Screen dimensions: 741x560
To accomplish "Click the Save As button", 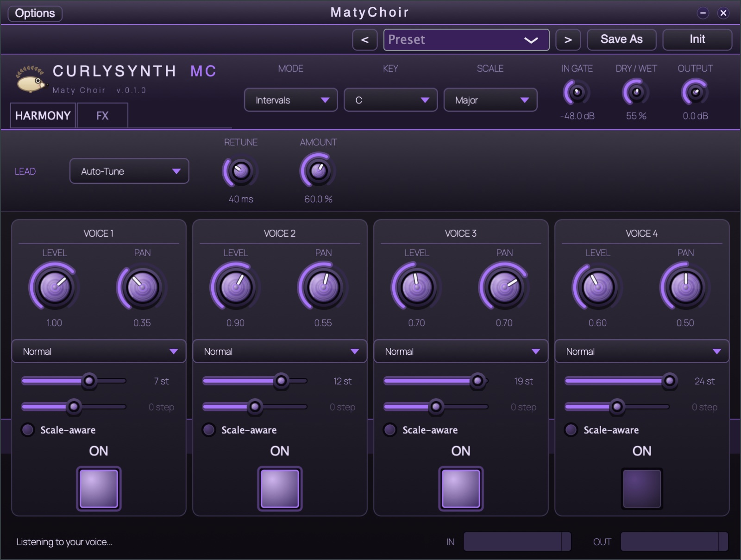I will [x=622, y=40].
